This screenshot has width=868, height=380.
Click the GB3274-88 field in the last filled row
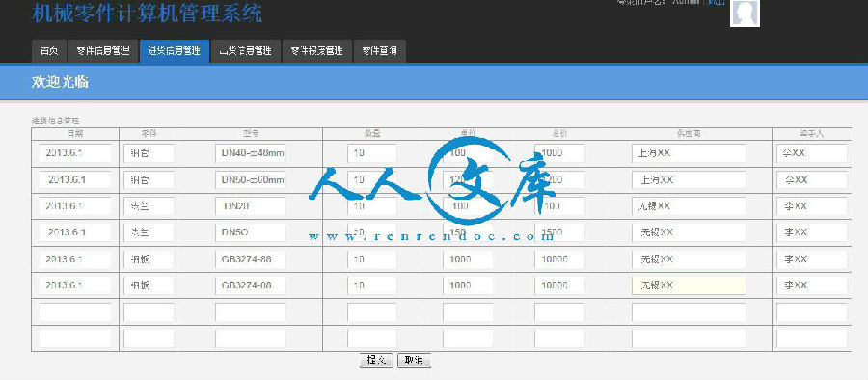(250, 285)
